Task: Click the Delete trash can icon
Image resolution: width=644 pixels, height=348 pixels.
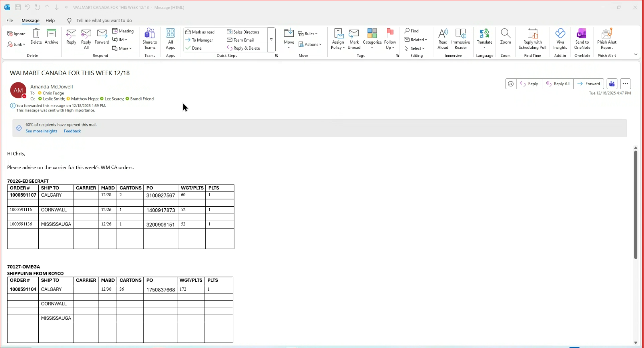Action: (36, 36)
